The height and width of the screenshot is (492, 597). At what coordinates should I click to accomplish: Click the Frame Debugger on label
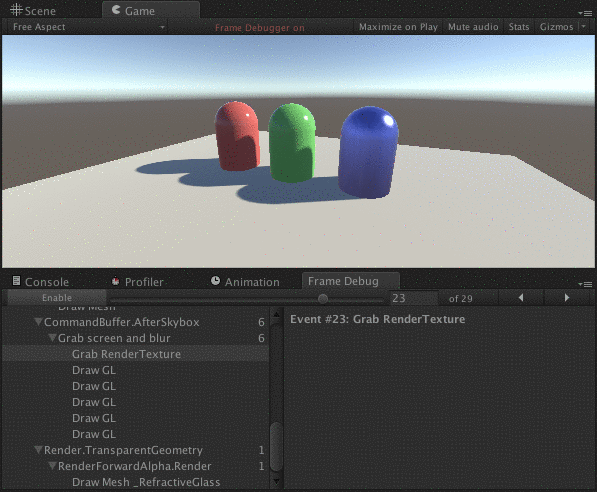(x=260, y=28)
